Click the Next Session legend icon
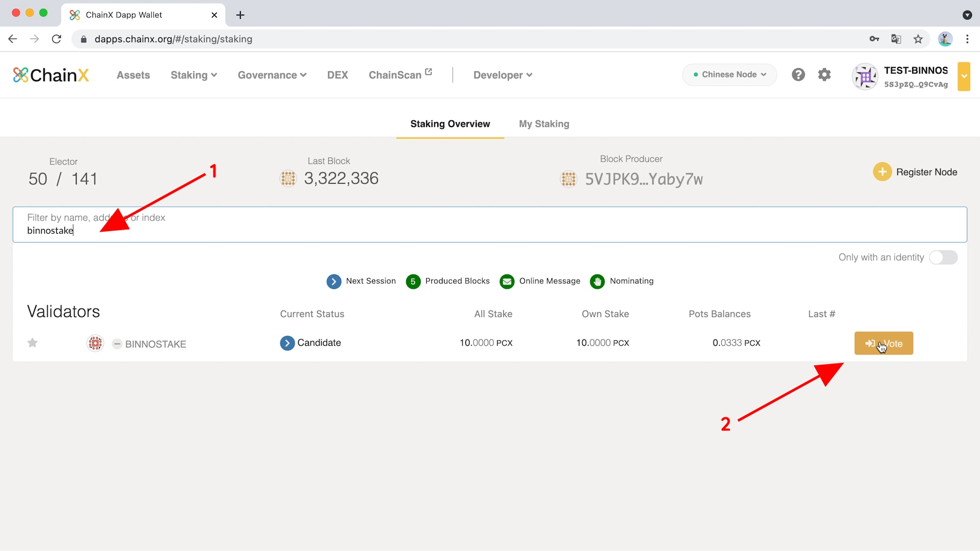 pyautogui.click(x=334, y=281)
